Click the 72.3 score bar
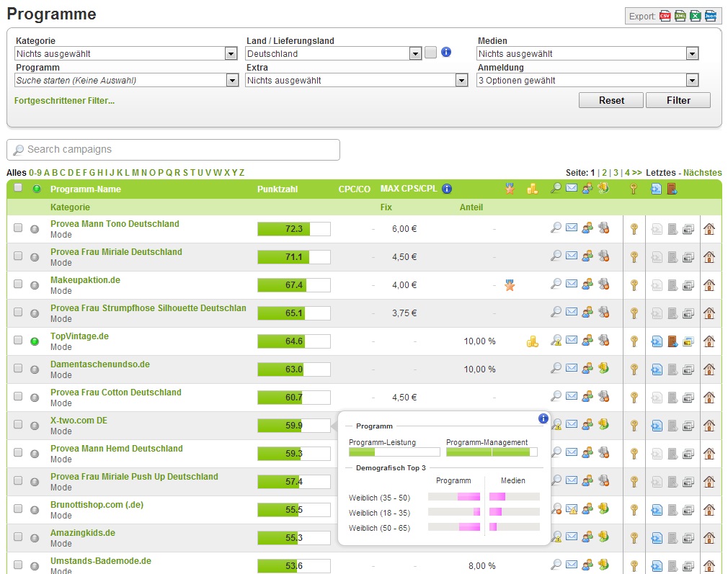The width and height of the screenshot is (728, 574). tap(294, 229)
